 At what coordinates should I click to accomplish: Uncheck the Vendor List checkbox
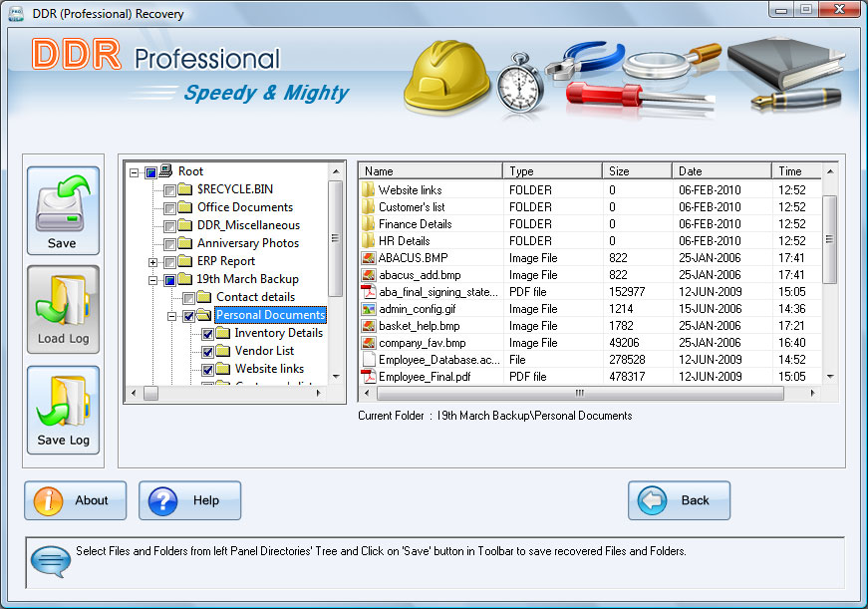coord(206,350)
